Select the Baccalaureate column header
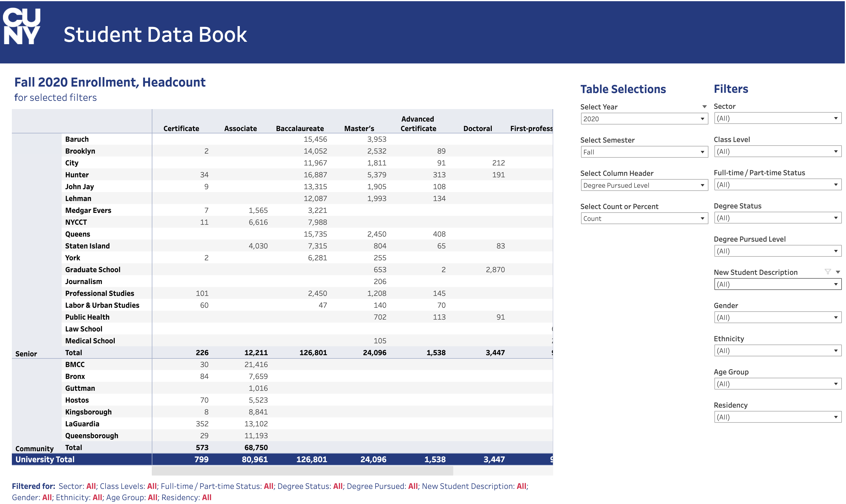The height and width of the screenshot is (504, 846). pyautogui.click(x=300, y=128)
